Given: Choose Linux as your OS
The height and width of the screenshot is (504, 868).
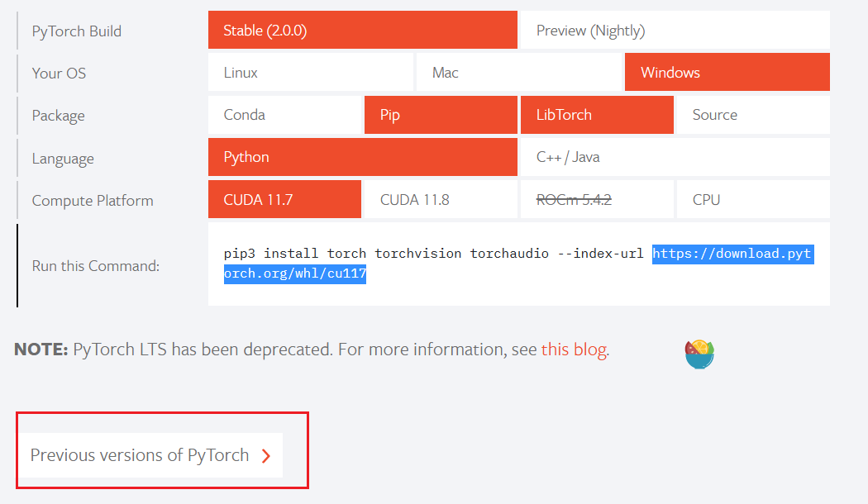Looking at the screenshot, I should [311, 72].
